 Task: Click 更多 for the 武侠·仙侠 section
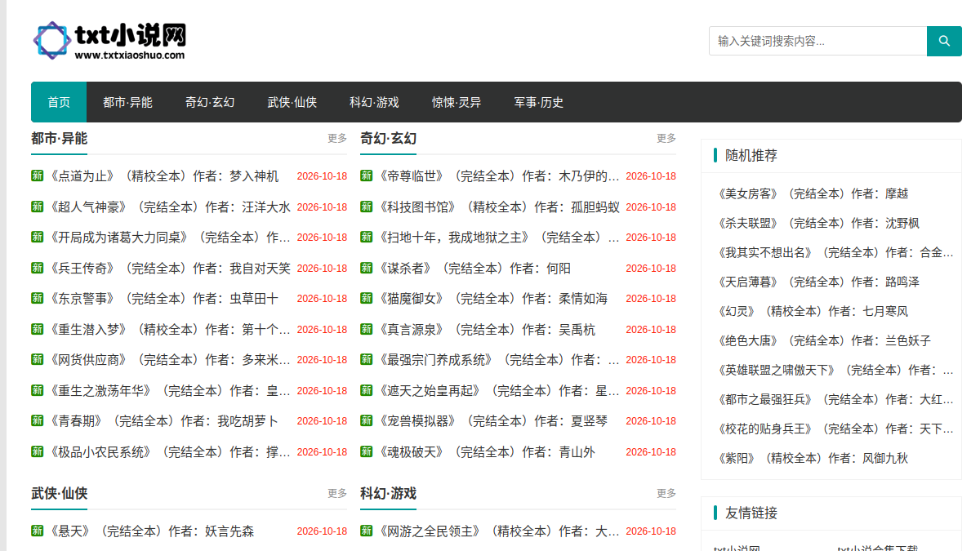pyautogui.click(x=337, y=493)
